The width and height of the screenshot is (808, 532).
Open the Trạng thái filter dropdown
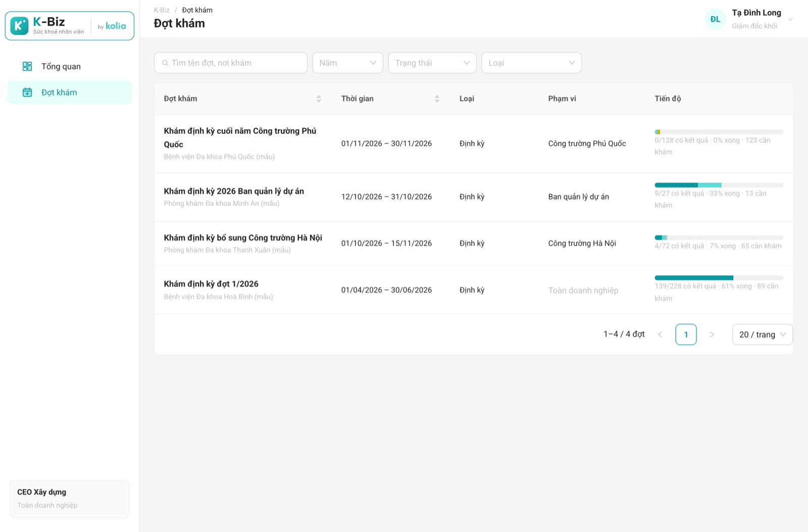pyautogui.click(x=432, y=63)
